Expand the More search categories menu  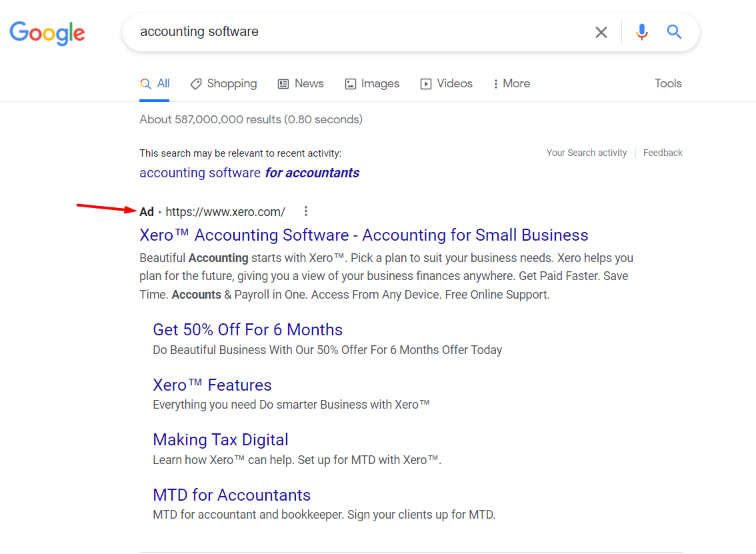click(511, 84)
